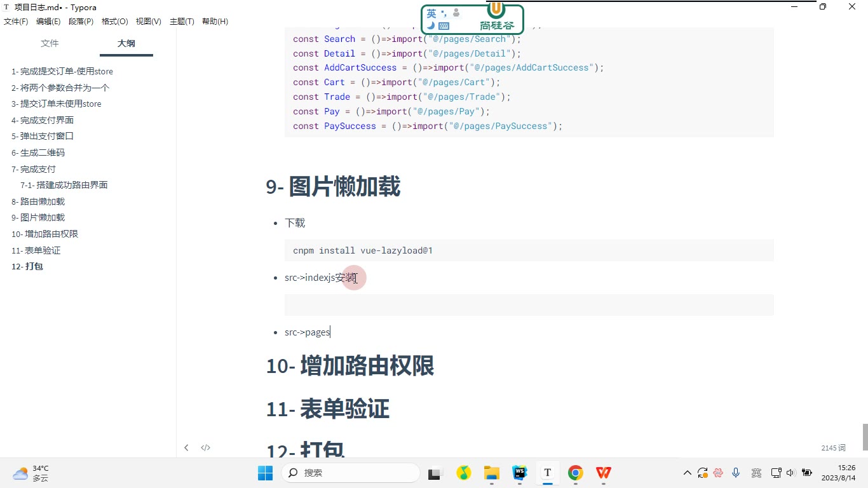Click the pink fan tray icon
Viewport: 868px width, 488px height.
click(x=719, y=473)
